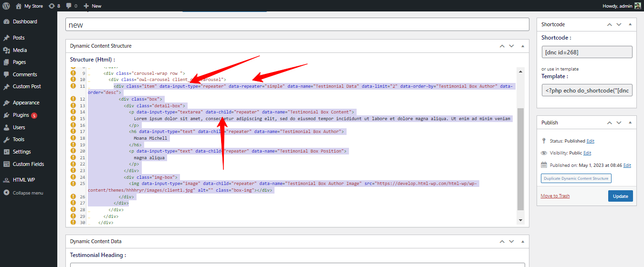The height and width of the screenshot is (267, 644).
Task: Click Move to Trash link
Action: 555,196
